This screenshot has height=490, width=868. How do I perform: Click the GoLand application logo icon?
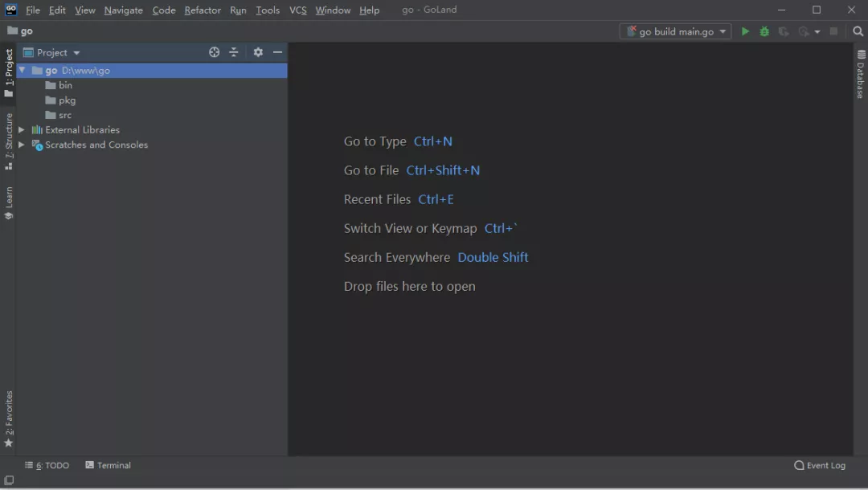click(x=10, y=10)
